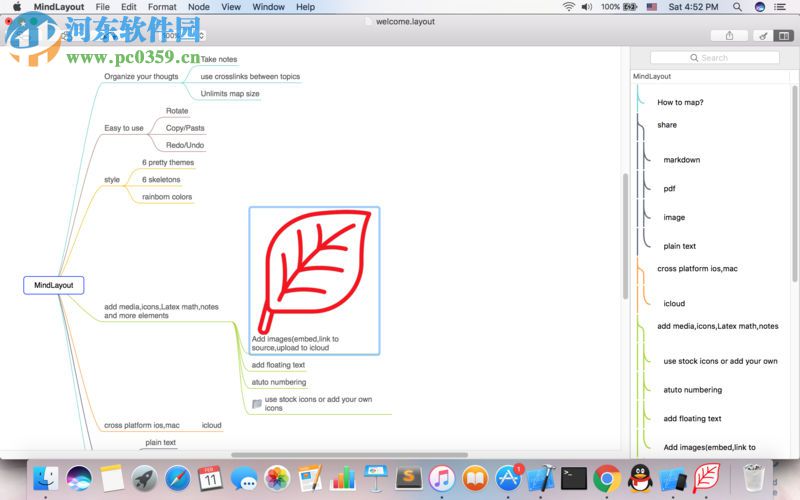This screenshot has height=500, width=800.
Task: Select 'plain text' node on canvas
Action: 160,443
